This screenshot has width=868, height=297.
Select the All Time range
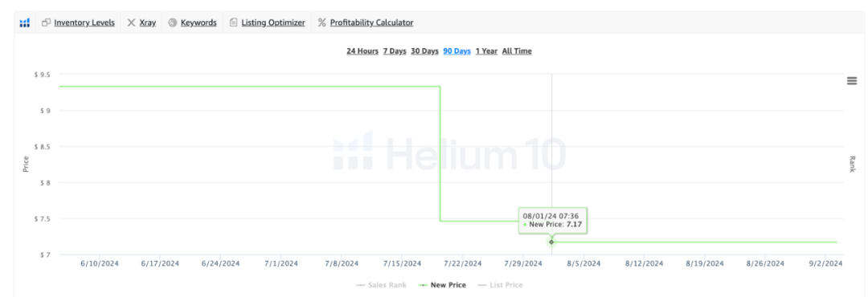pos(517,51)
